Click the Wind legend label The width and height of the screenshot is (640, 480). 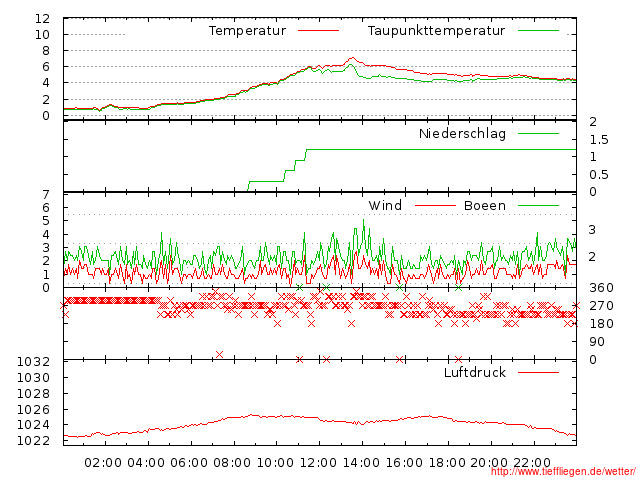(x=385, y=206)
